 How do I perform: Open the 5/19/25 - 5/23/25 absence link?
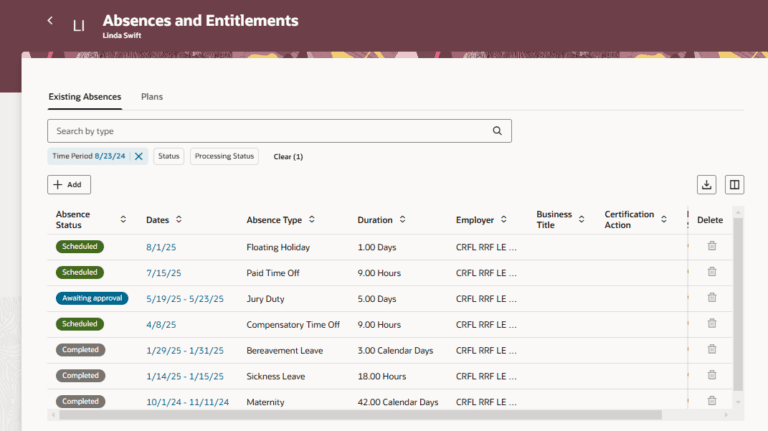185,298
